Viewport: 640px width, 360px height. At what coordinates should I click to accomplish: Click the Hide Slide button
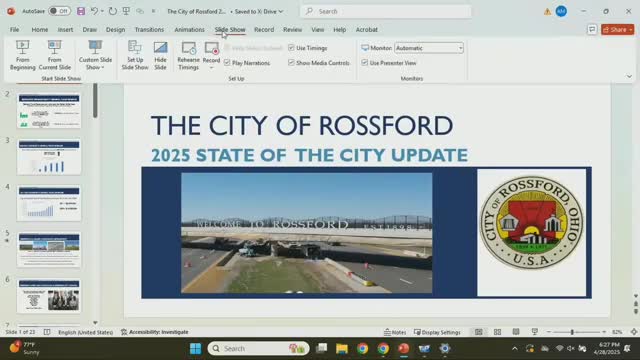coord(160,55)
